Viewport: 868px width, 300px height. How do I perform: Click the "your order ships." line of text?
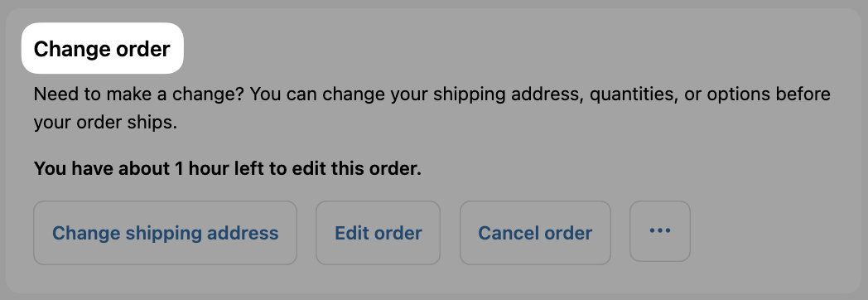pos(105,123)
